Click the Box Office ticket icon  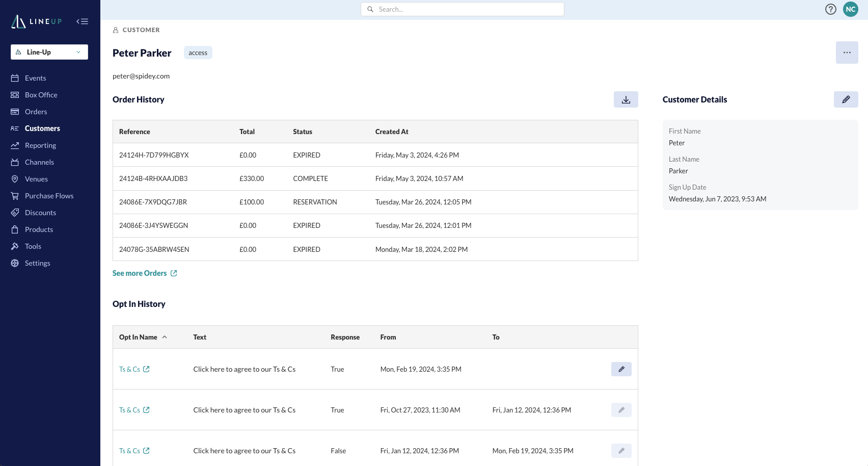tap(15, 95)
